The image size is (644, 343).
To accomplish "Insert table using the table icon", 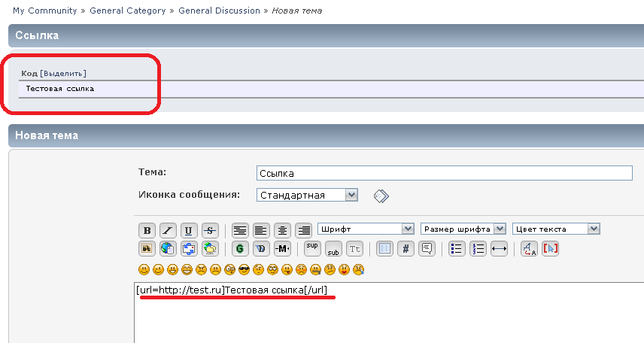I will coord(384,248).
